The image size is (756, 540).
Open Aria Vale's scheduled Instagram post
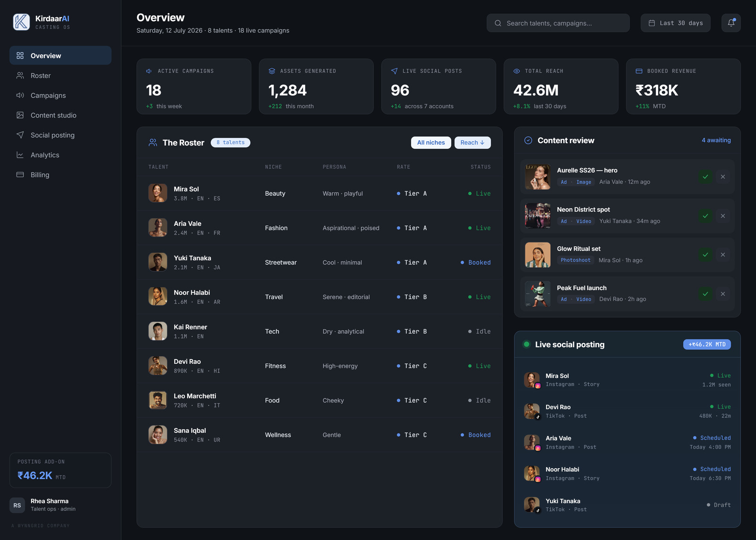click(x=627, y=442)
